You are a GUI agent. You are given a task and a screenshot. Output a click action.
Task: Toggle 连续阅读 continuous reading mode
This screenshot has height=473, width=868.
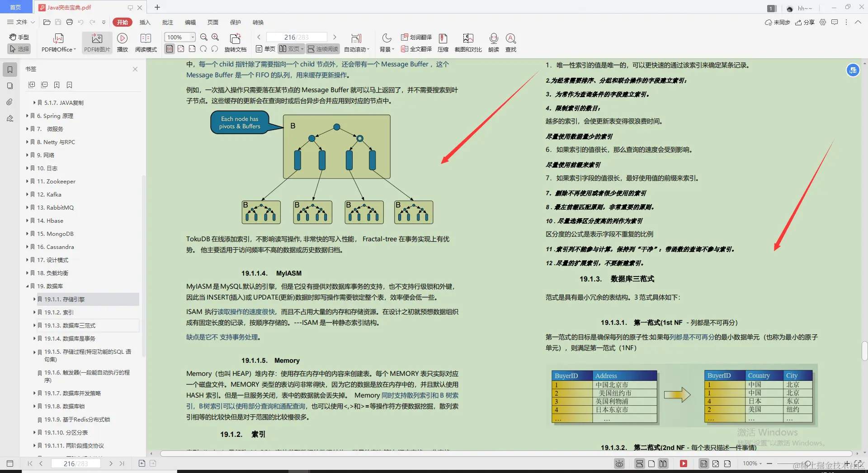322,49
